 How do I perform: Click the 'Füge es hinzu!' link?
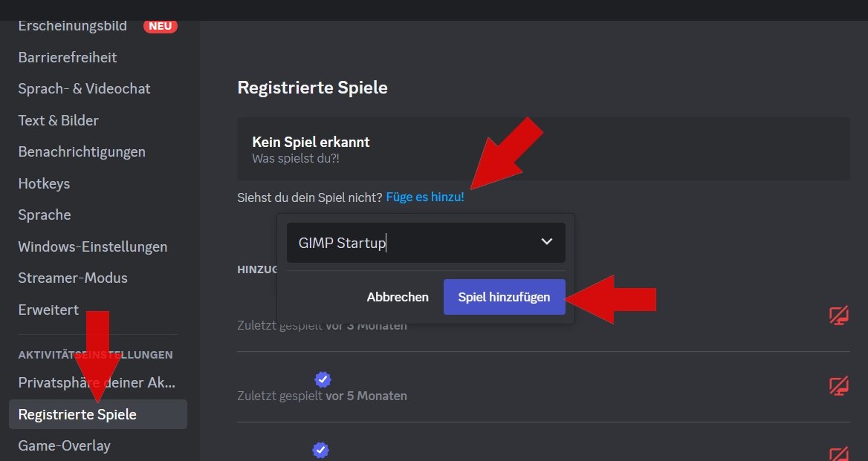pos(425,197)
